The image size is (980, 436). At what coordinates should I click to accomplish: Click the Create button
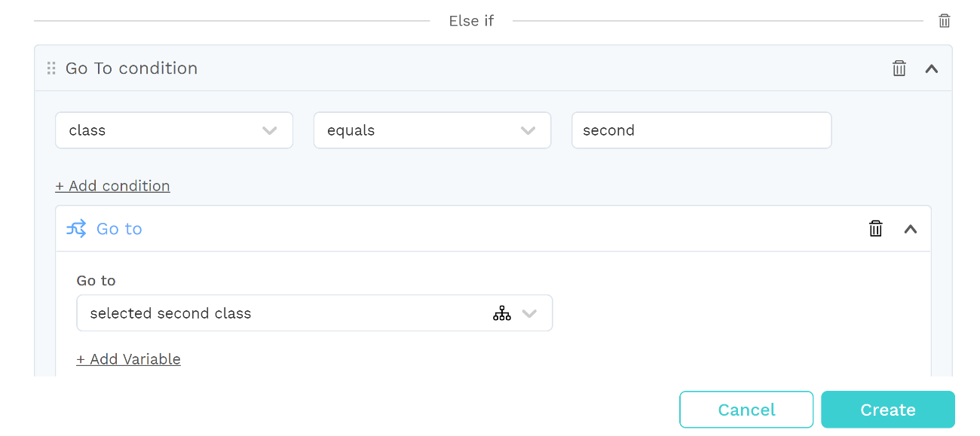click(x=888, y=410)
